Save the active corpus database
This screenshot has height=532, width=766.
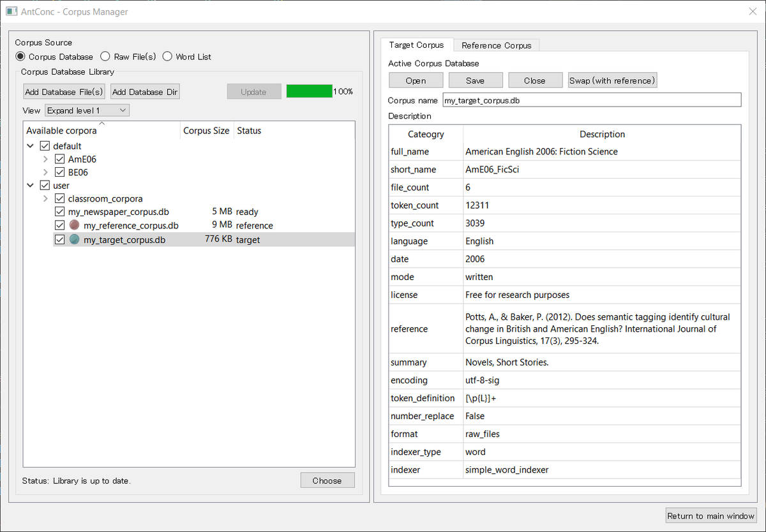point(475,80)
